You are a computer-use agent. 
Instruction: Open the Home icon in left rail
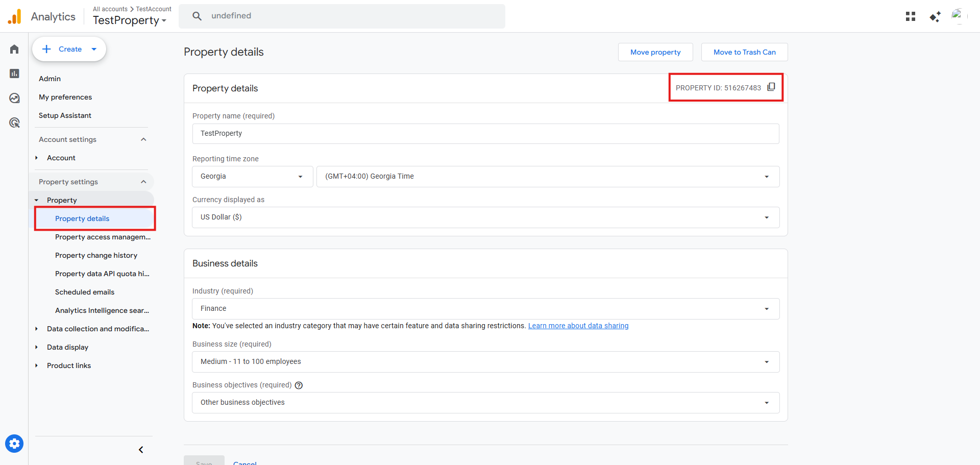point(14,49)
